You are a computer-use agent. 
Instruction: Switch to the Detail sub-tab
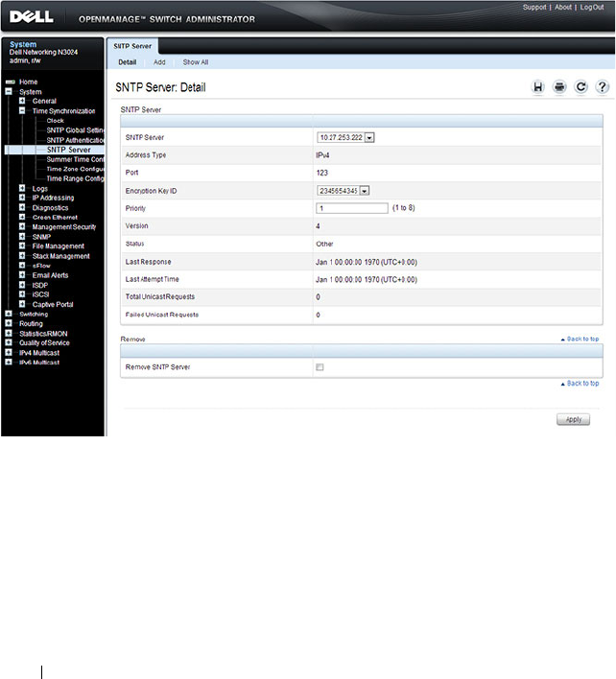[128, 62]
